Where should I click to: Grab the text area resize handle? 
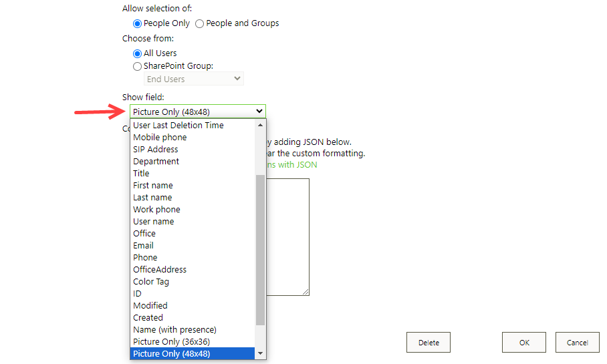click(x=306, y=292)
